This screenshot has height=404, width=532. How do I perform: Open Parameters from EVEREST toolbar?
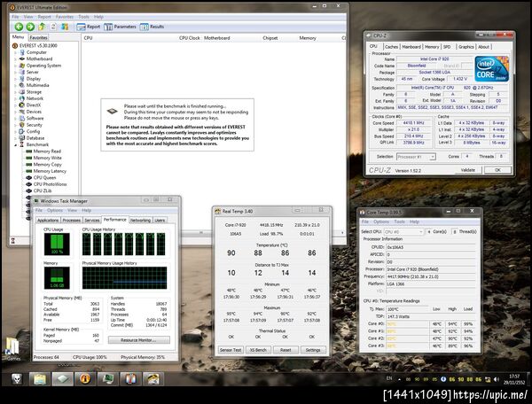point(120,27)
